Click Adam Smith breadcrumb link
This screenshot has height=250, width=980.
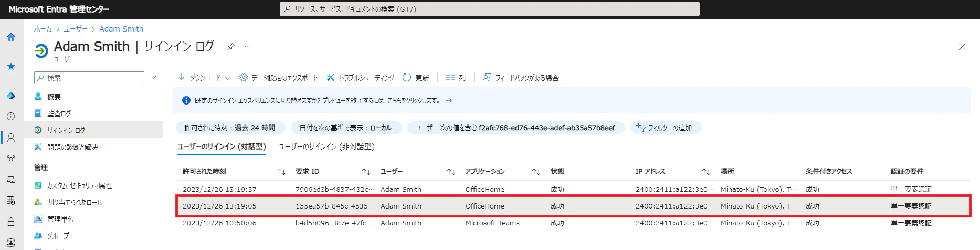coord(121,29)
